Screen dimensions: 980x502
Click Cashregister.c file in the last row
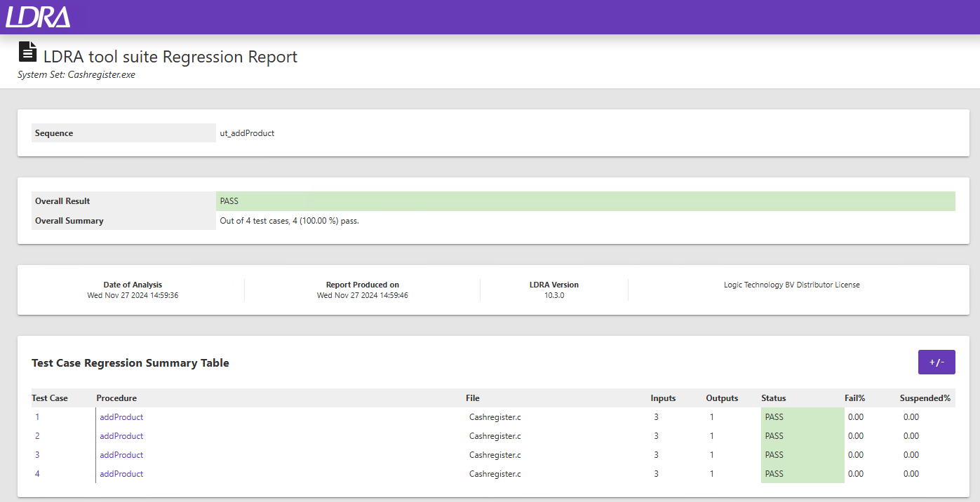[x=495, y=474]
